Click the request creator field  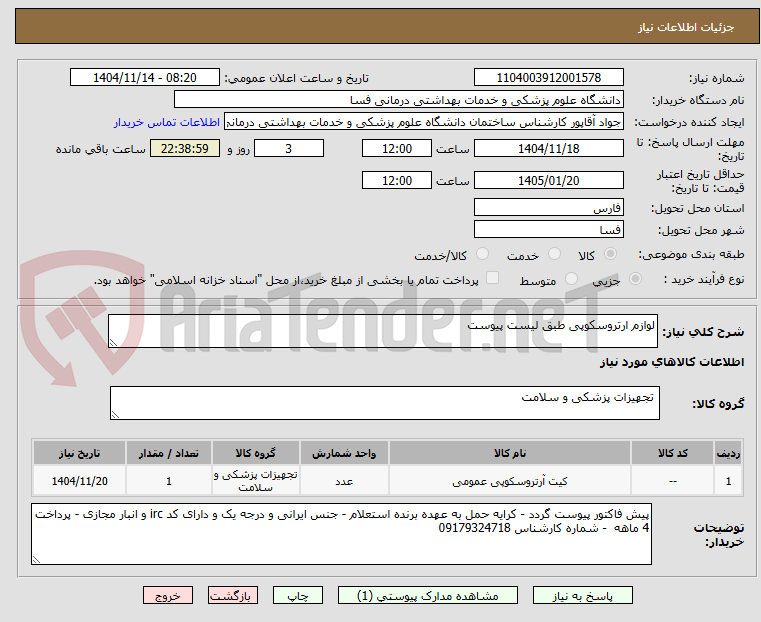point(424,122)
